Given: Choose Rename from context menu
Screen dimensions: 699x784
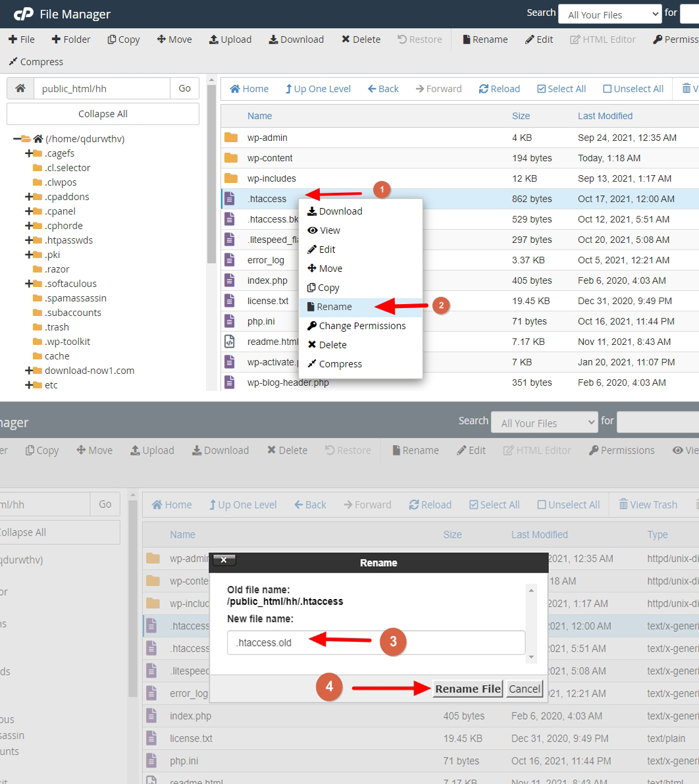Looking at the screenshot, I should (361, 307).
